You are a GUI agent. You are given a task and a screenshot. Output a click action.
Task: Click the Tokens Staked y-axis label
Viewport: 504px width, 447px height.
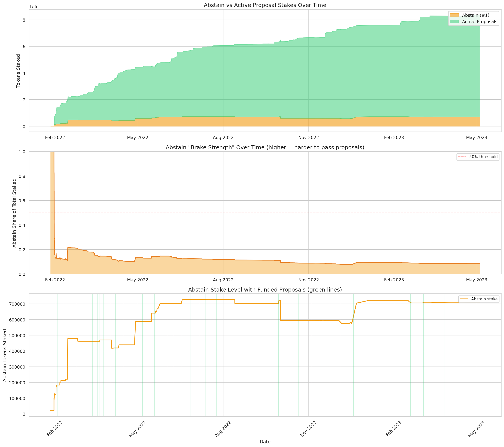click(x=18, y=71)
